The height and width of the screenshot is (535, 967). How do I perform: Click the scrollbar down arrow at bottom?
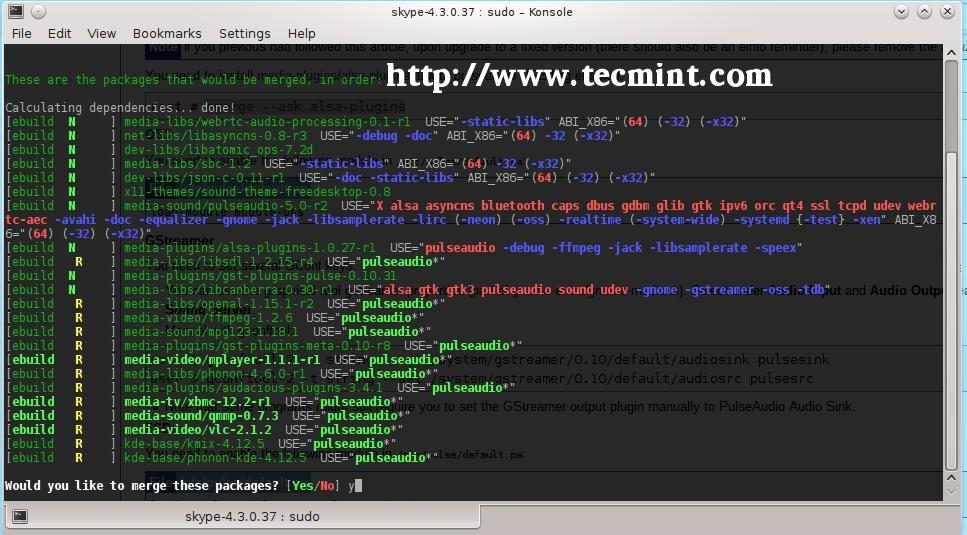(x=952, y=492)
